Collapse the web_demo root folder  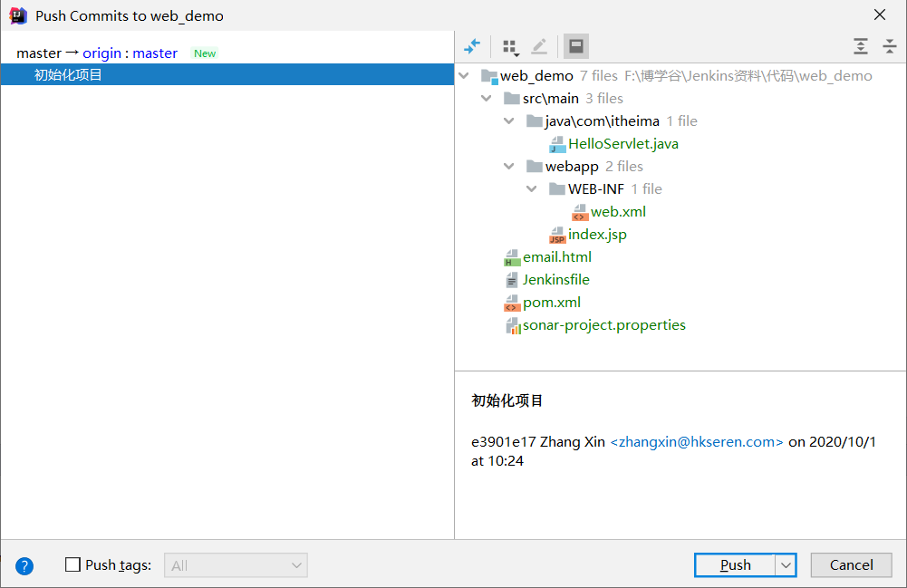point(466,76)
